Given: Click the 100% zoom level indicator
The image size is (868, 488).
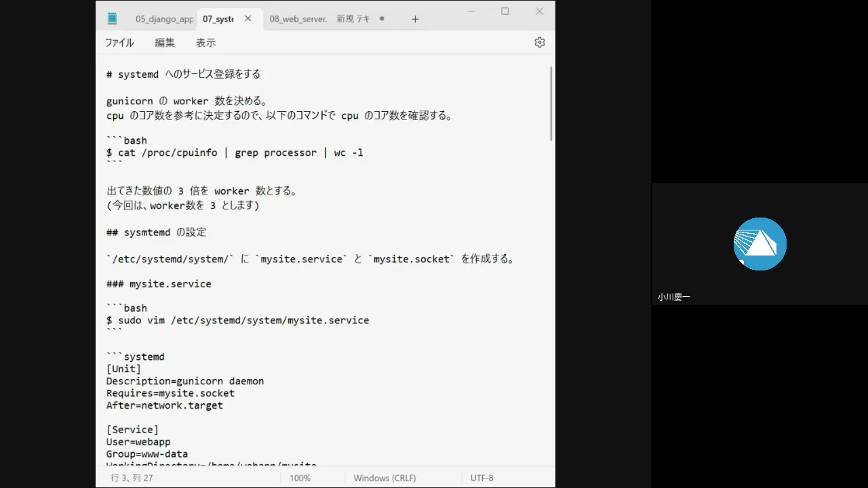Looking at the screenshot, I should 300,478.
